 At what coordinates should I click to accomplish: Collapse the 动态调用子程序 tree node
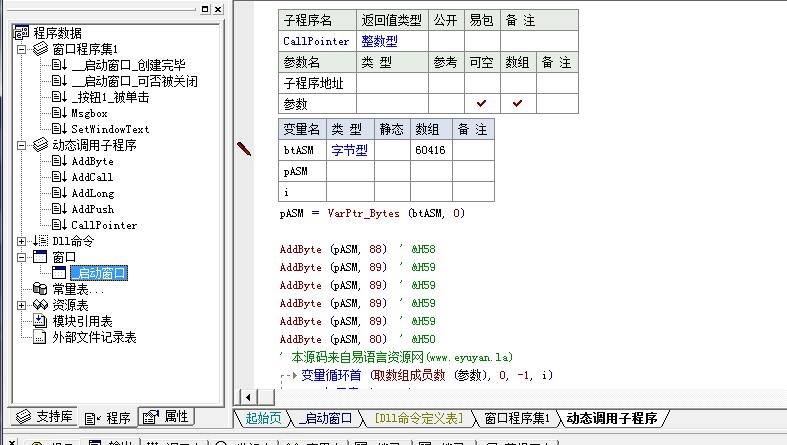pos(22,145)
